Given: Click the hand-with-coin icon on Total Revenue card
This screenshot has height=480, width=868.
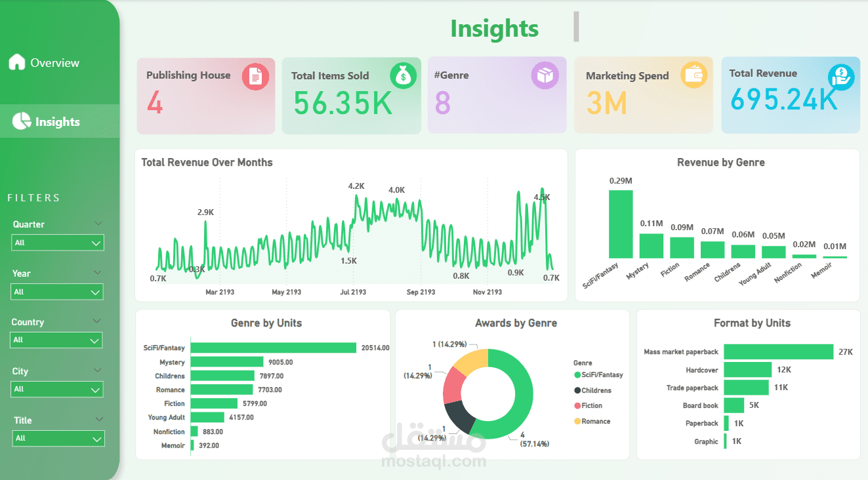Looking at the screenshot, I should click(x=840, y=77).
